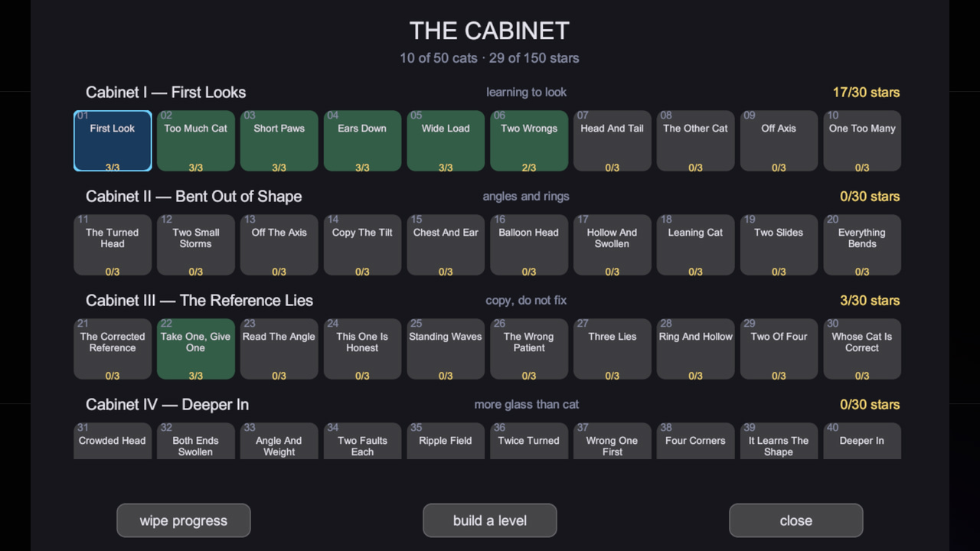Choose level 07 Head And Tail
The image size is (980, 551).
point(612,141)
